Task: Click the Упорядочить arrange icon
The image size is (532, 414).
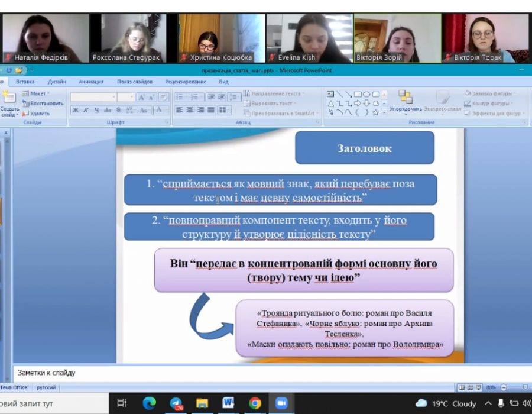Action: (406, 99)
